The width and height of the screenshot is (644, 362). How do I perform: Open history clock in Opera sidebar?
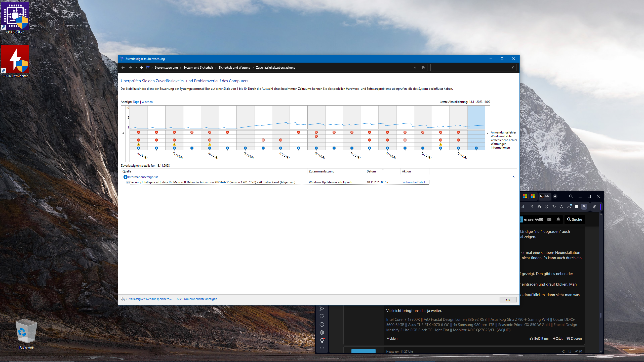[x=322, y=324]
